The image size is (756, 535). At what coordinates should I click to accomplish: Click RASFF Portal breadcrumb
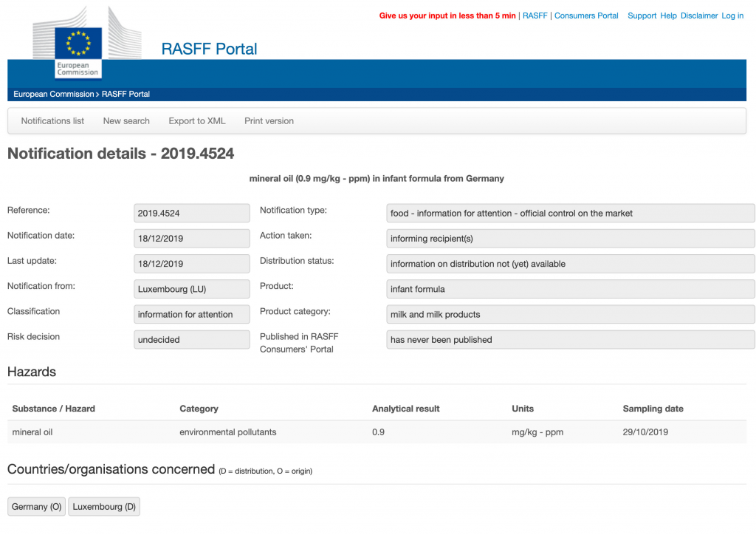pos(126,94)
